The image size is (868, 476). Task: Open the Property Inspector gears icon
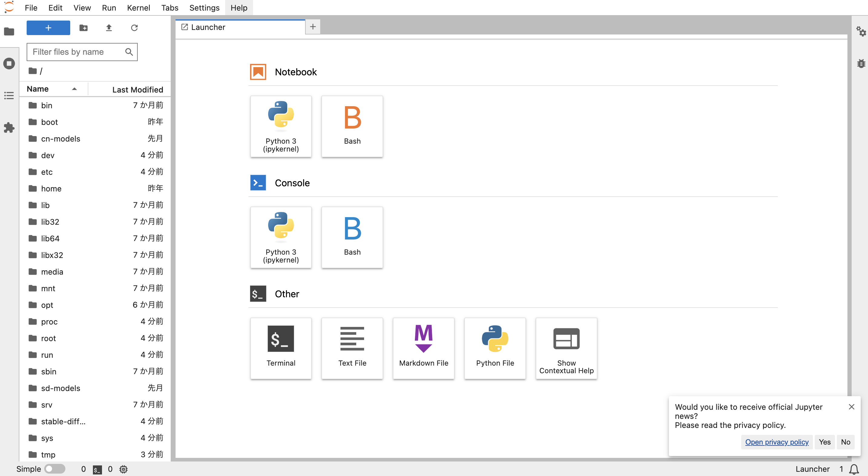(x=861, y=31)
